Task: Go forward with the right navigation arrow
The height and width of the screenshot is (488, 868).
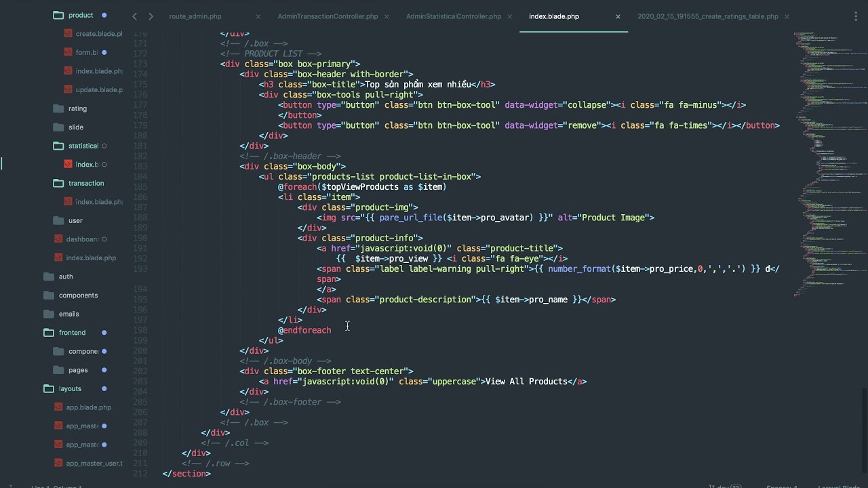Action: click(x=151, y=16)
